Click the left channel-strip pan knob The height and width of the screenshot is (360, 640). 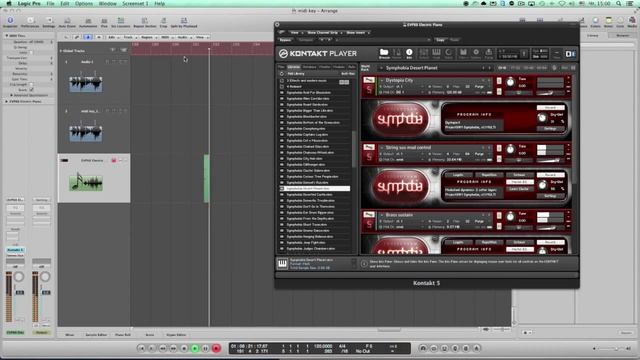(19, 277)
